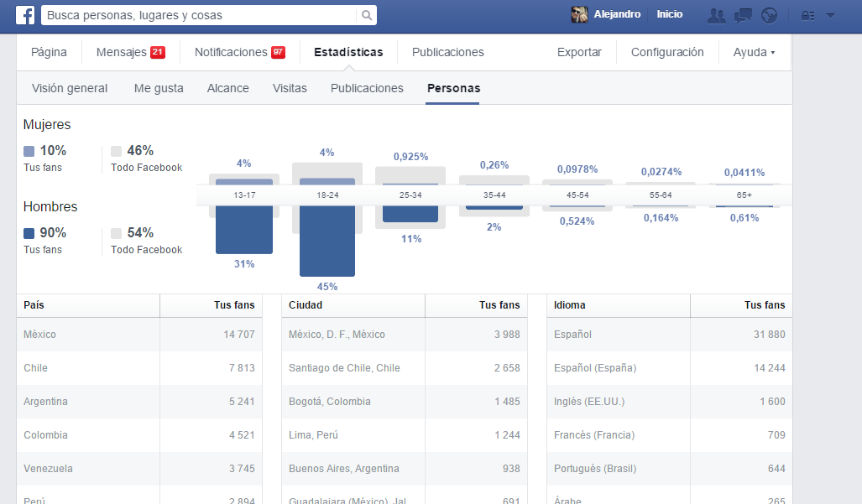The width and height of the screenshot is (862, 504).
Task: Expand the Ayuda dropdown
Action: (x=754, y=52)
